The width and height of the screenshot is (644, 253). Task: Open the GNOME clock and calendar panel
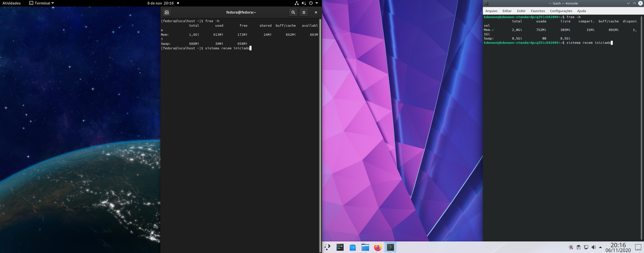tap(160, 3)
